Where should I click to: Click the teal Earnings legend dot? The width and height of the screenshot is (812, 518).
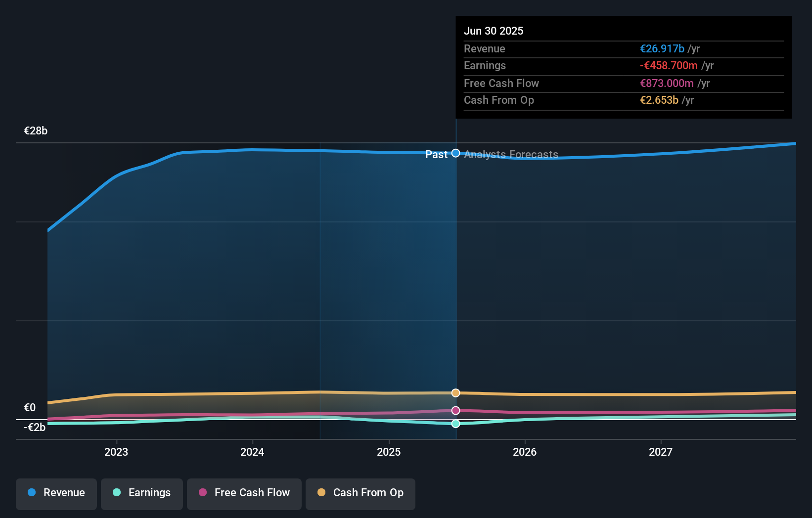click(116, 493)
